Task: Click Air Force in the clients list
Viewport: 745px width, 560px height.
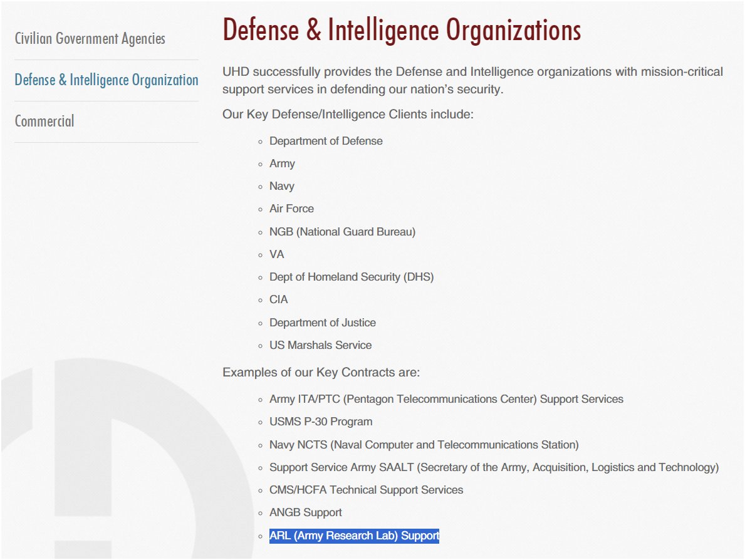Action: pyautogui.click(x=291, y=209)
